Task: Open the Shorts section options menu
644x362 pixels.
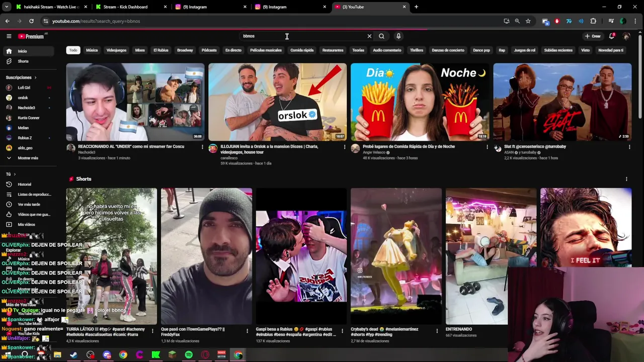Action: (626, 179)
